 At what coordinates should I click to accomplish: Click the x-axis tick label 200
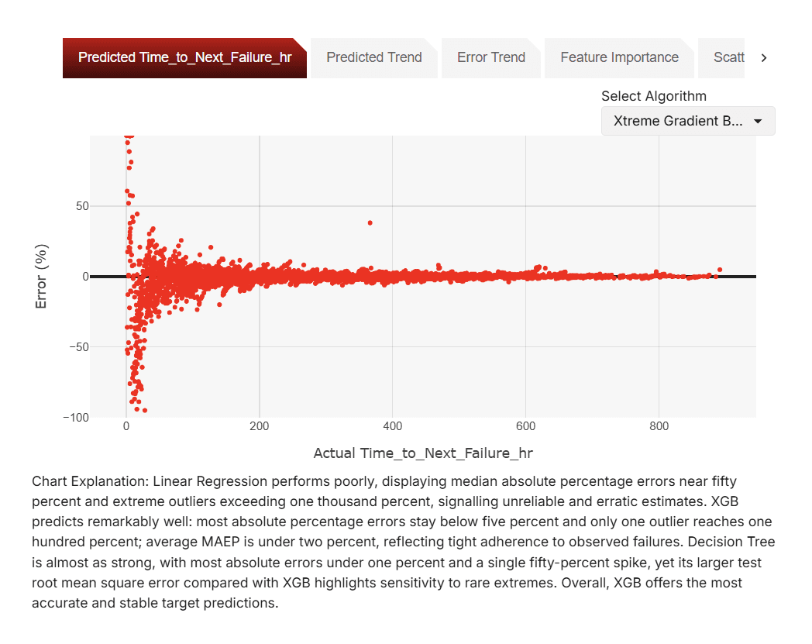260,426
